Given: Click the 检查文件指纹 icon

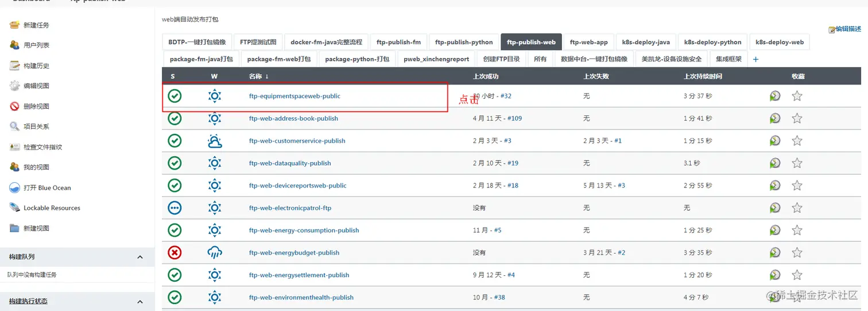Looking at the screenshot, I should (15, 147).
